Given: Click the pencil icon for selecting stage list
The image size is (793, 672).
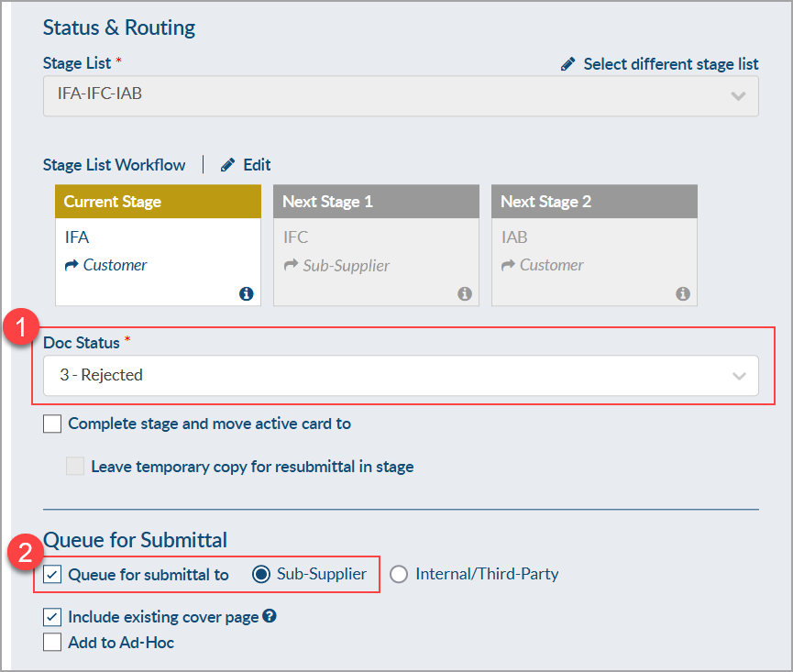Looking at the screenshot, I should [568, 64].
